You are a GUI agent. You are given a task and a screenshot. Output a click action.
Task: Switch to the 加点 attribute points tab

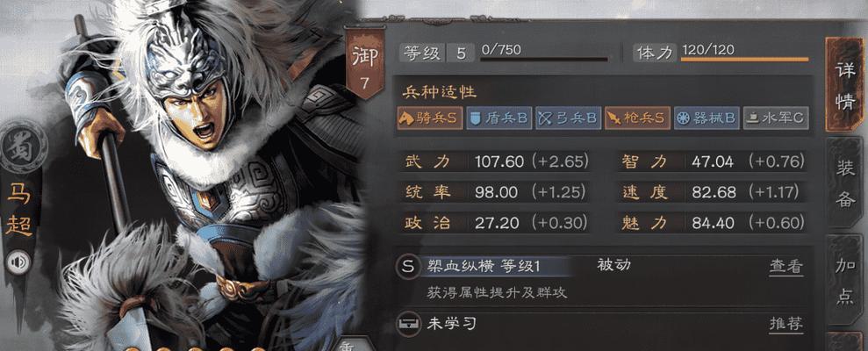845,282
